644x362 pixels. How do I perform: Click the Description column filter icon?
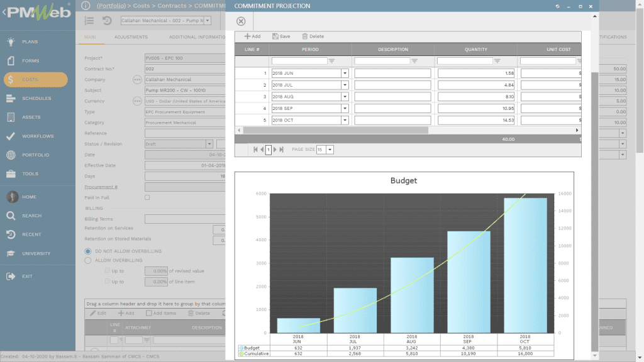coord(415,61)
